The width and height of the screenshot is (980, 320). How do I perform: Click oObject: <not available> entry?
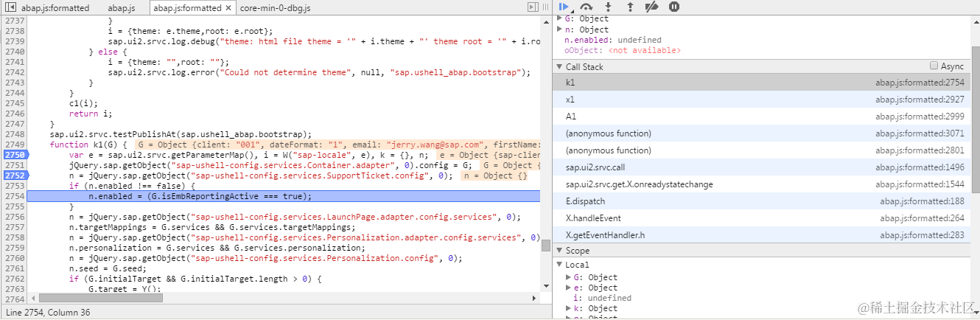click(x=623, y=51)
